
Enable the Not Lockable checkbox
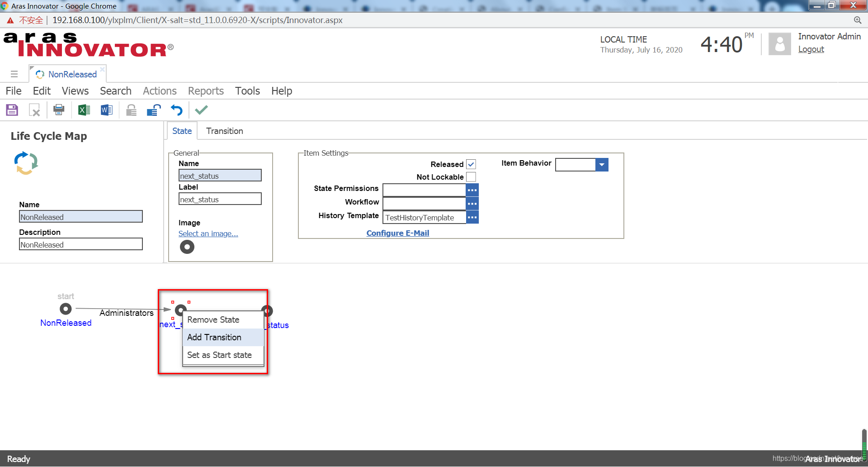pyautogui.click(x=471, y=177)
